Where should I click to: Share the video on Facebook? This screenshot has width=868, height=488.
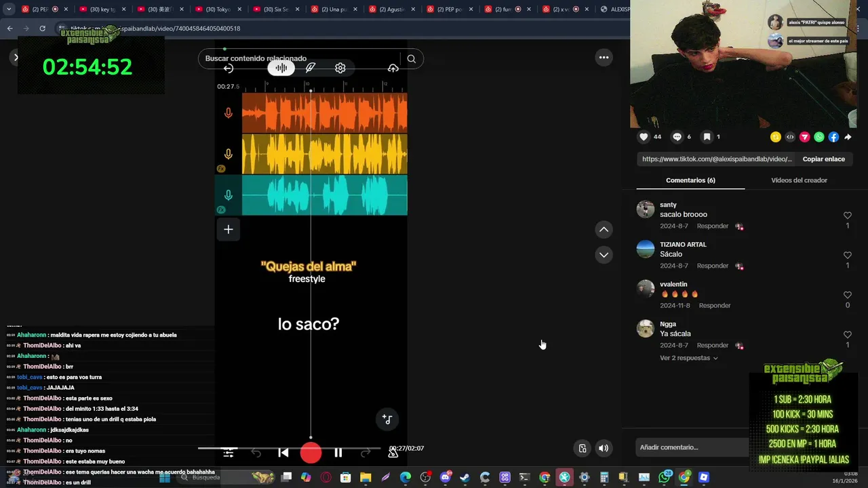(833, 137)
